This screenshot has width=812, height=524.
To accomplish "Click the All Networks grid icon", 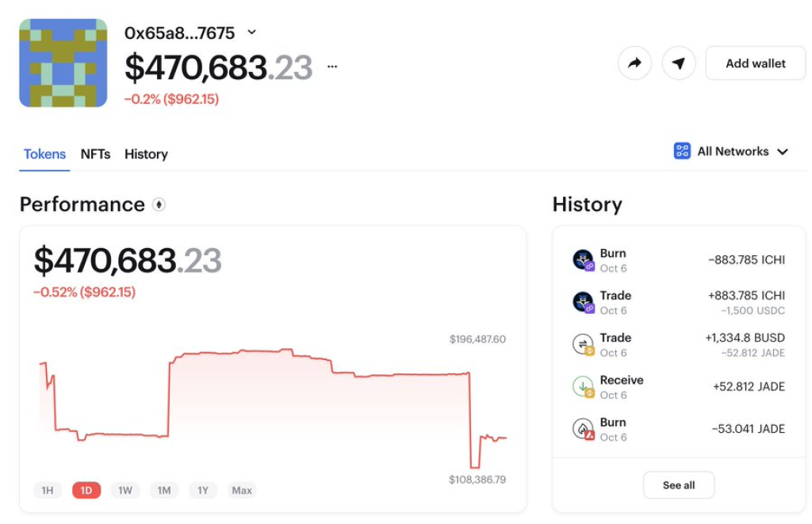I will pos(682,151).
